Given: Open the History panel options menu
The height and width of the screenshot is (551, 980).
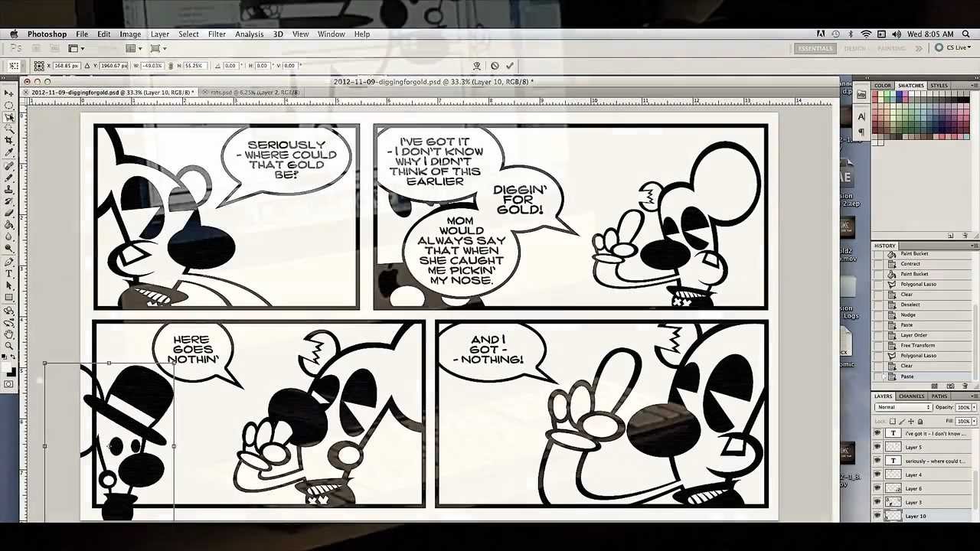Looking at the screenshot, I should pos(974,246).
